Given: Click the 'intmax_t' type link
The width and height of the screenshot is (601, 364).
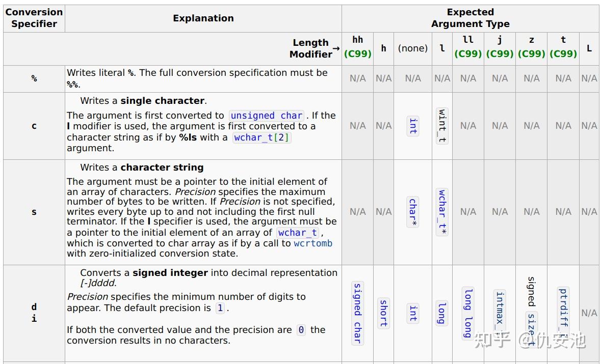Looking at the screenshot, I should coord(500,313).
